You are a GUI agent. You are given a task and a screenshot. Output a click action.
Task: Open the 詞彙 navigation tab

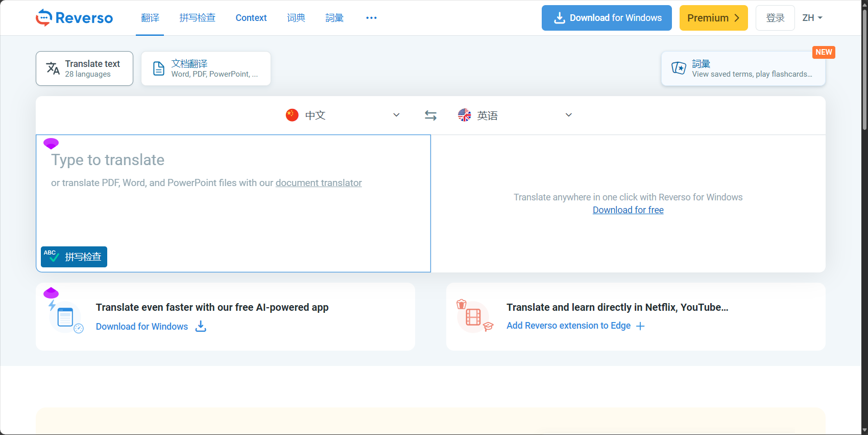coord(334,18)
